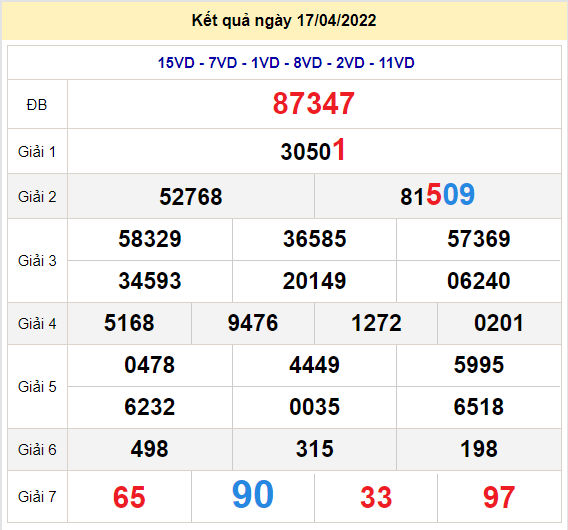Click the header Kết quả ngày 17/04/2022
Screen dimensions: 568x530
[x=284, y=20]
